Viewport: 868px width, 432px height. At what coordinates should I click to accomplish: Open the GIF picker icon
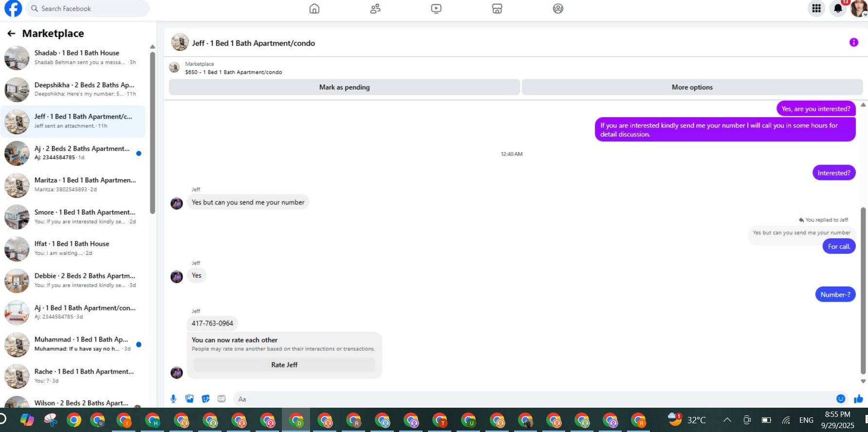tap(222, 399)
